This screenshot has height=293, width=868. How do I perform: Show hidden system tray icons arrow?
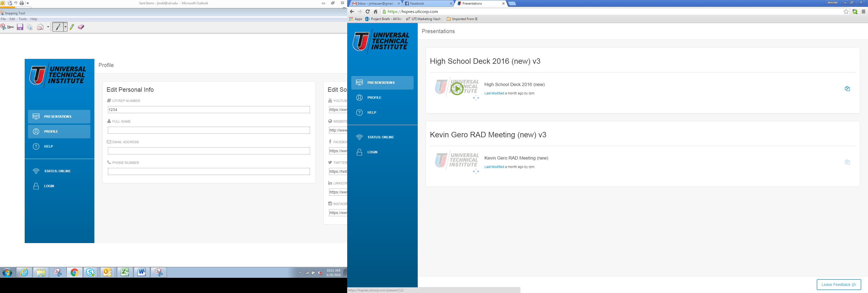pyautogui.click(x=300, y=273)
